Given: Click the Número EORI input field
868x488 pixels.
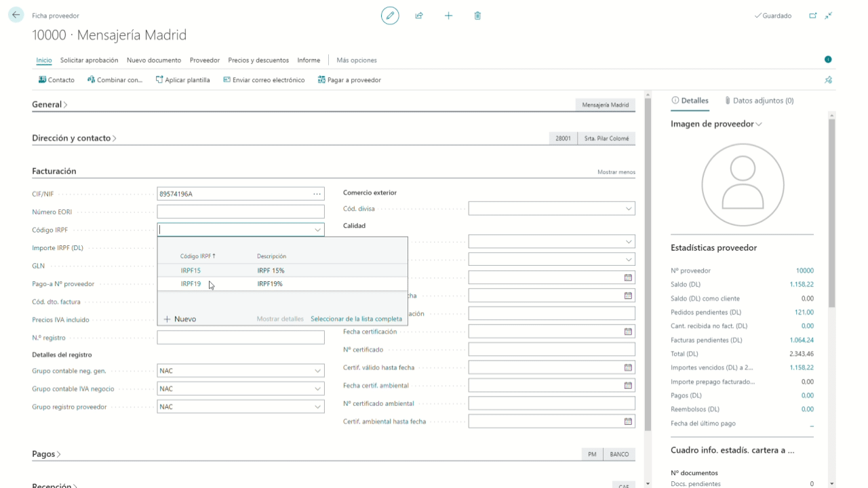Looking at the screenshot, I should pos(241,212).
